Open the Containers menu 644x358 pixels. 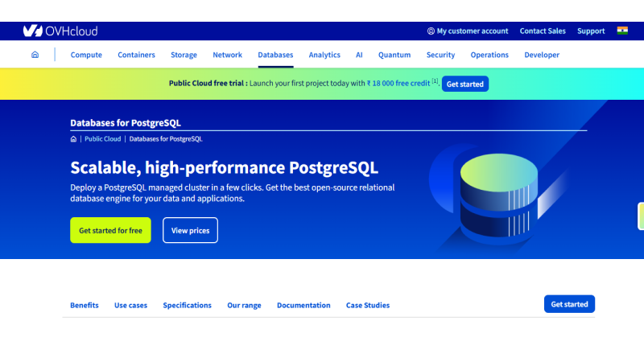coord(136,55)
